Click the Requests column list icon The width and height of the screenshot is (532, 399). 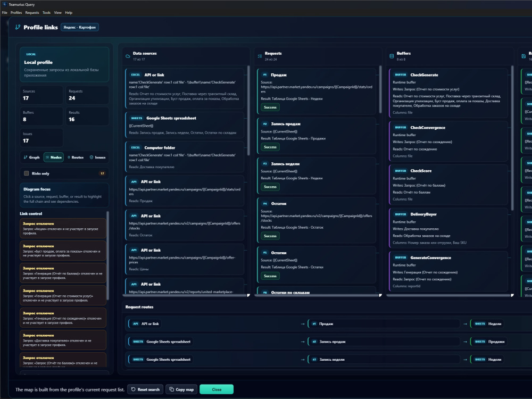pos(260,56)
